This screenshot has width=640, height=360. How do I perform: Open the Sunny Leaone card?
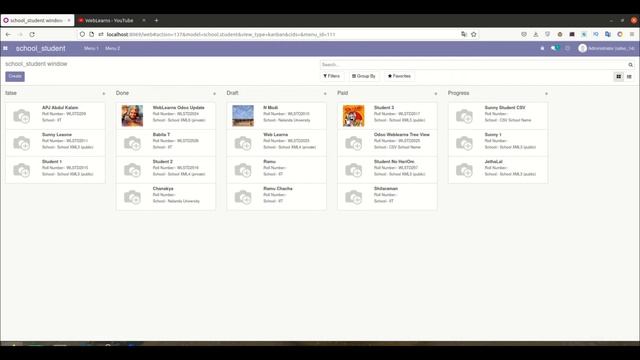pyautogui.click(x=55, y=143)
